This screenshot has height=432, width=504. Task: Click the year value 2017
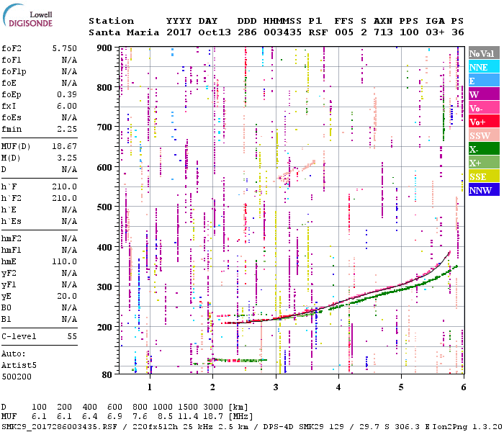179,32
